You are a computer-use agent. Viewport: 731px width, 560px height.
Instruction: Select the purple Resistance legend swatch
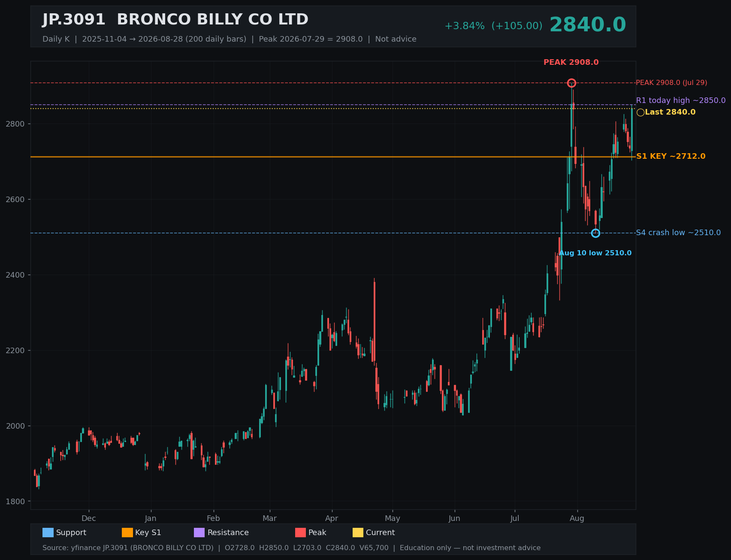[199, 533]
